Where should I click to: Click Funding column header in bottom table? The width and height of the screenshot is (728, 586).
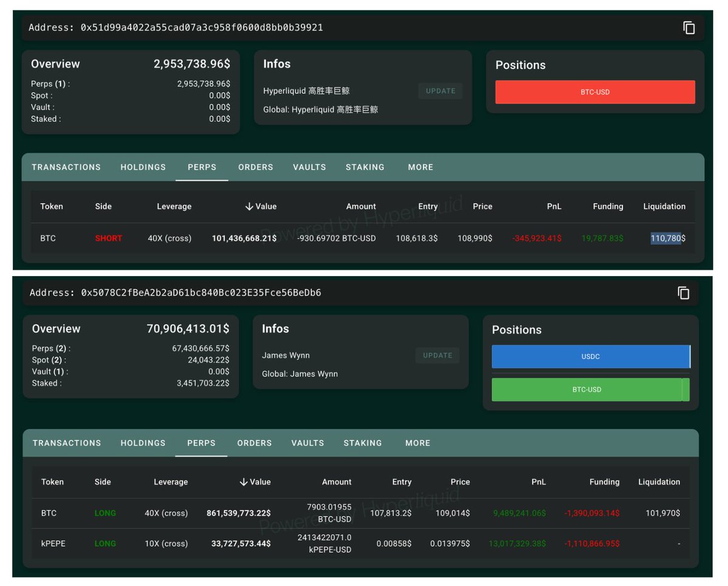[x=604, y=482]
